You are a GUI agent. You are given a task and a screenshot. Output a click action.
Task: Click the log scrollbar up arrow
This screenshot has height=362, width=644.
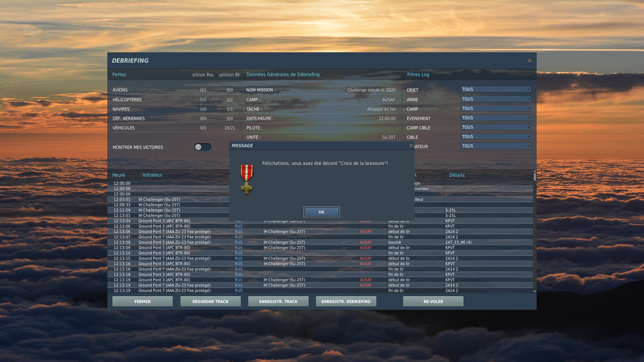(535, 171)
